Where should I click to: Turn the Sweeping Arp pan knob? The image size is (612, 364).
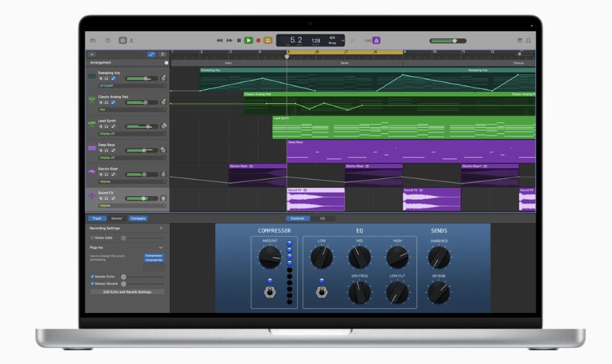[164, 78]
